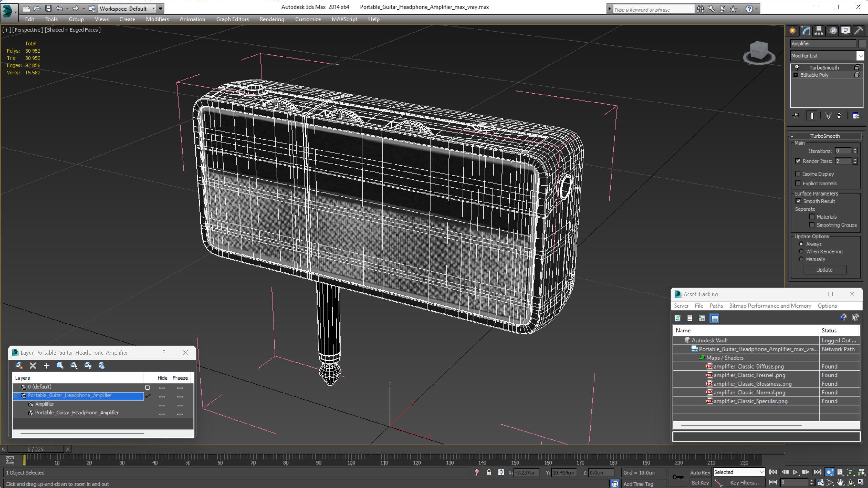Open the MAXScript menu
The width and height of the screenshot is (868, 488).
(x=344, y=19)
